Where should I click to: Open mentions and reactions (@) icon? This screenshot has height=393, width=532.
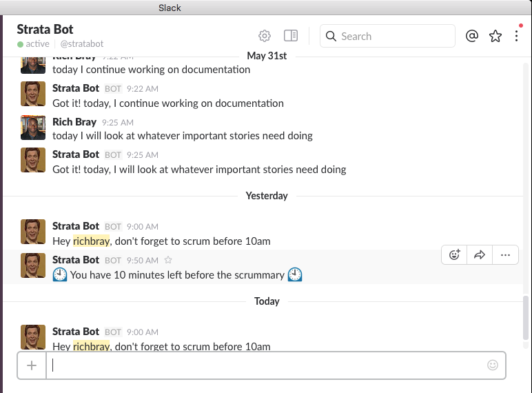click(472, 36)
